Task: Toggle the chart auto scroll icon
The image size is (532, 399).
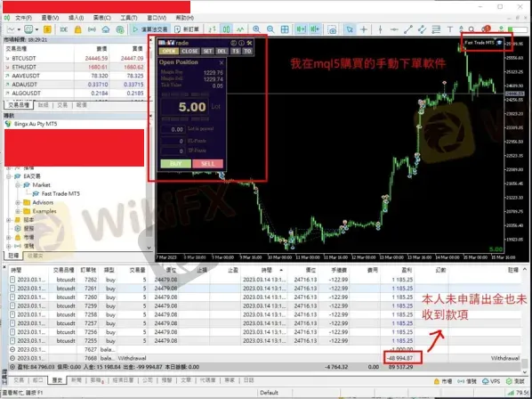Action: (x=301, y=29)
